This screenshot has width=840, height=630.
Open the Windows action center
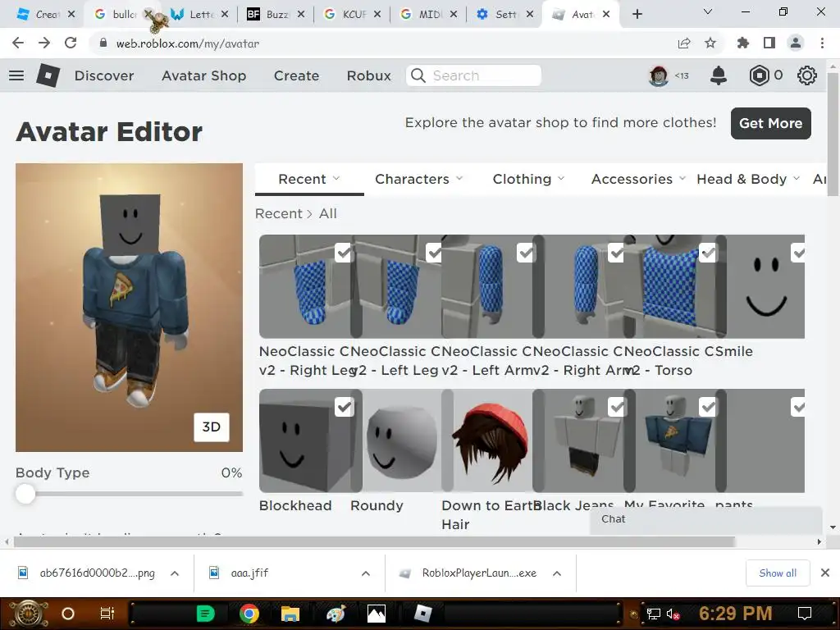pyautogui.click(x=805, y=614)
